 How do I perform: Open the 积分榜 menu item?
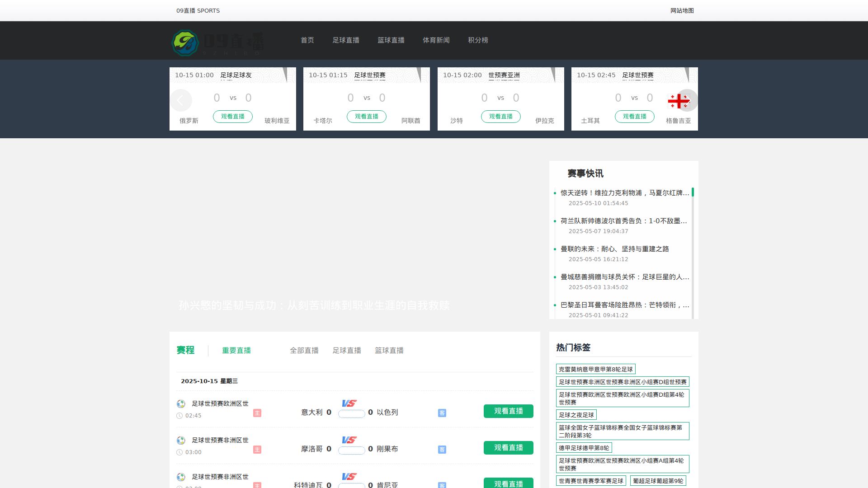tap(478, 40)
